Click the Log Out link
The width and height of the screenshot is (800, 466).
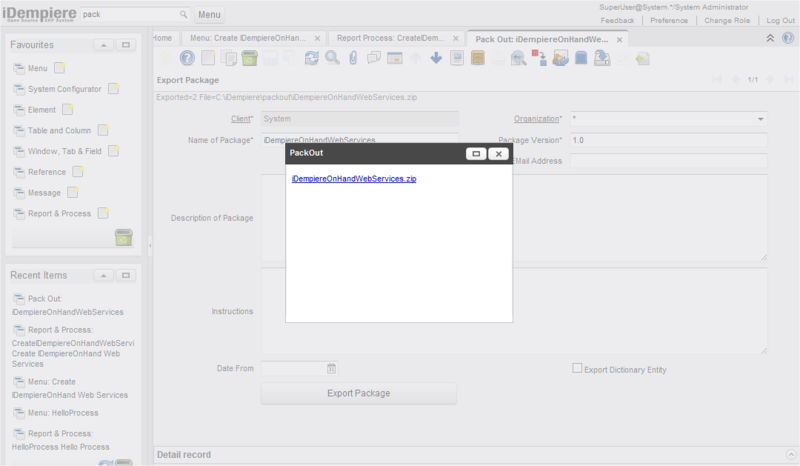pyautogui.click(x=780, y=20)
